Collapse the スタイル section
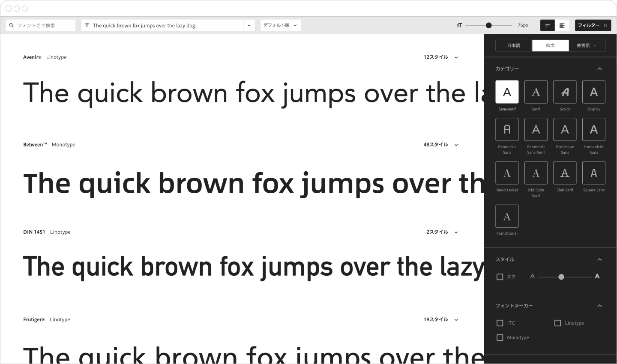Screen dimensions: 617x364 (x=599, y=259)
